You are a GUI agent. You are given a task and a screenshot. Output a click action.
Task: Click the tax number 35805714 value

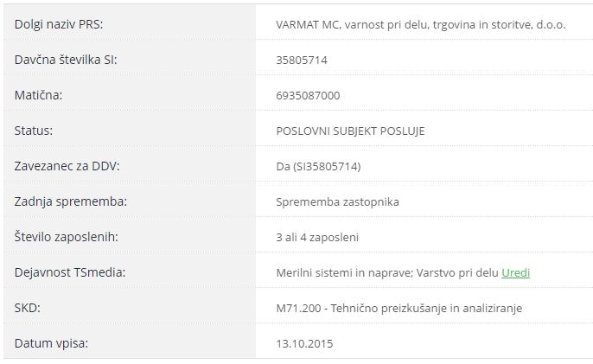pos(301,60)
